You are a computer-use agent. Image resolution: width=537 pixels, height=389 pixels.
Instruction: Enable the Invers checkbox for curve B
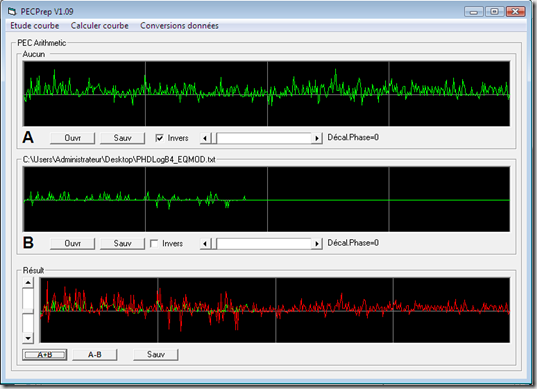pos(154,243)
